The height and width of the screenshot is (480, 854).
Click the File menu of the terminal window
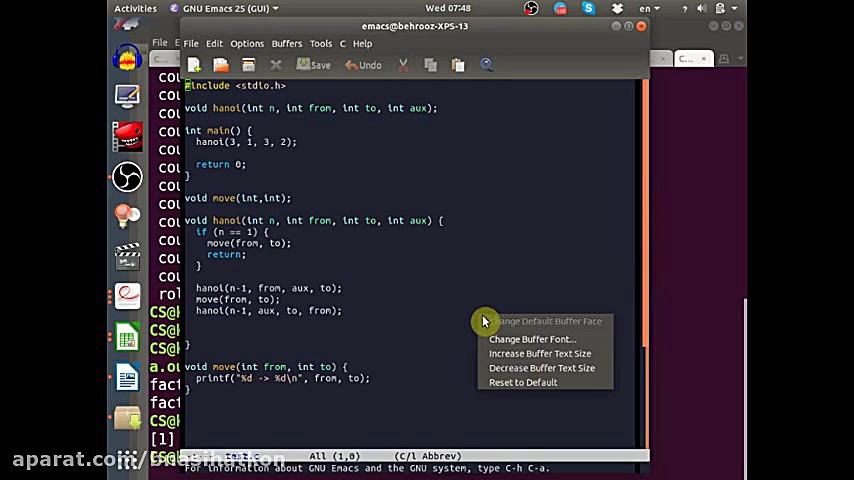pos(160,42)
